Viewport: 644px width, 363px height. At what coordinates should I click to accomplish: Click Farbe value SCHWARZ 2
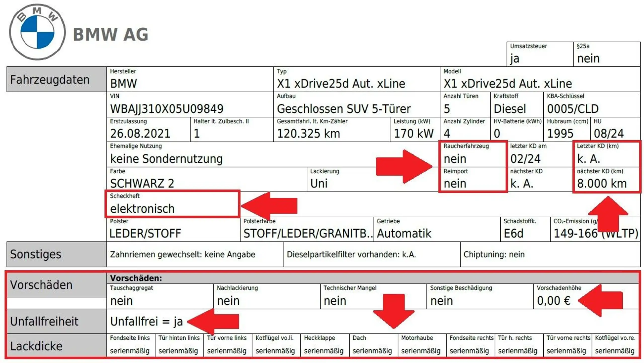tap(142, 183)
